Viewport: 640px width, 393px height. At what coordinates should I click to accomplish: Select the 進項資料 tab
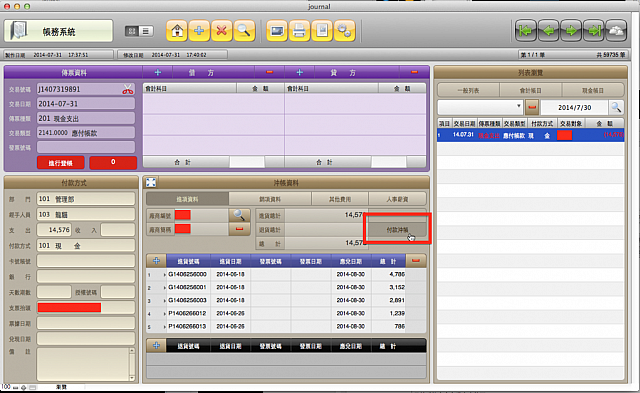tap(187, 199)
